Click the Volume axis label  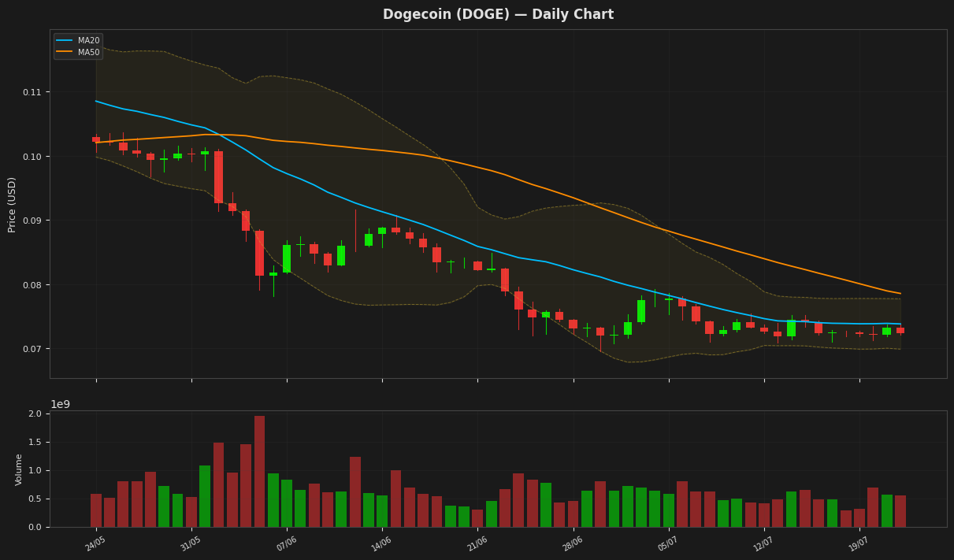[19, 469]
